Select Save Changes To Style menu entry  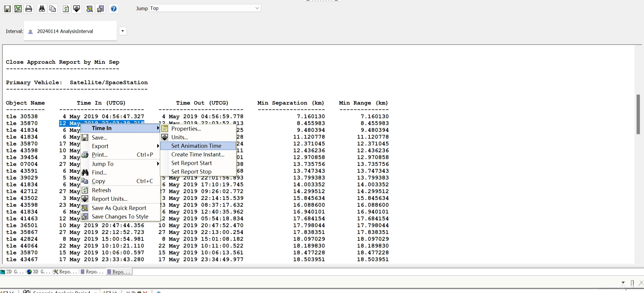click(x=120, y=217)
